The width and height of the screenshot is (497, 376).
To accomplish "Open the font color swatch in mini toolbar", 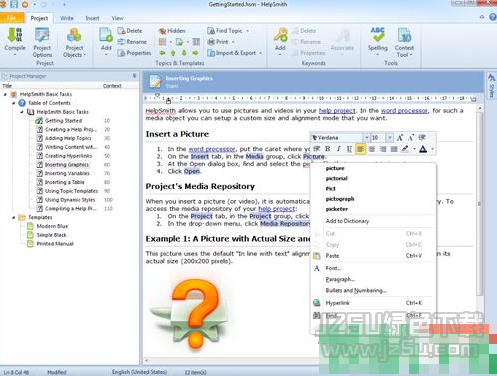I will (423, 149).
